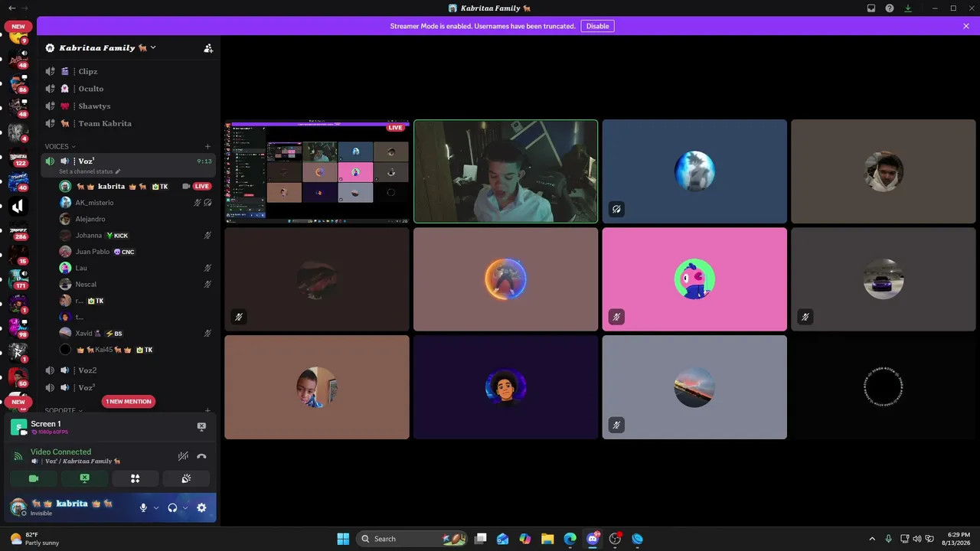Collapse the SOPORTE category
980x551 pixels.
point(63,411)
